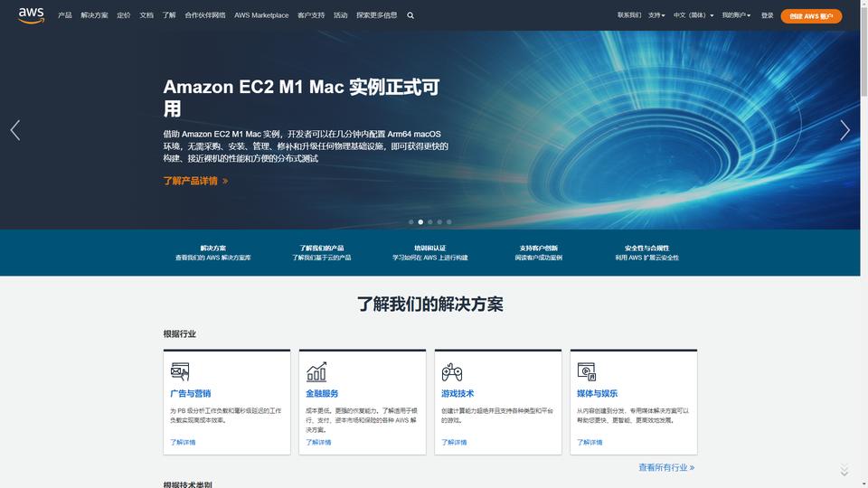Screen dimensions: 868x488
Task: Click the 广告与营销 heading link
Action: (191, 393)
